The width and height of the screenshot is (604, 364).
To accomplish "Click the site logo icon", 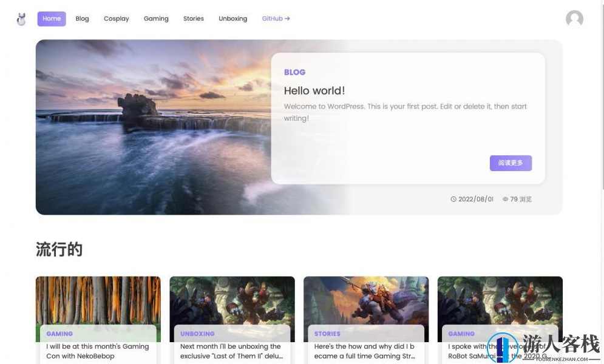I will click(21, 19).
